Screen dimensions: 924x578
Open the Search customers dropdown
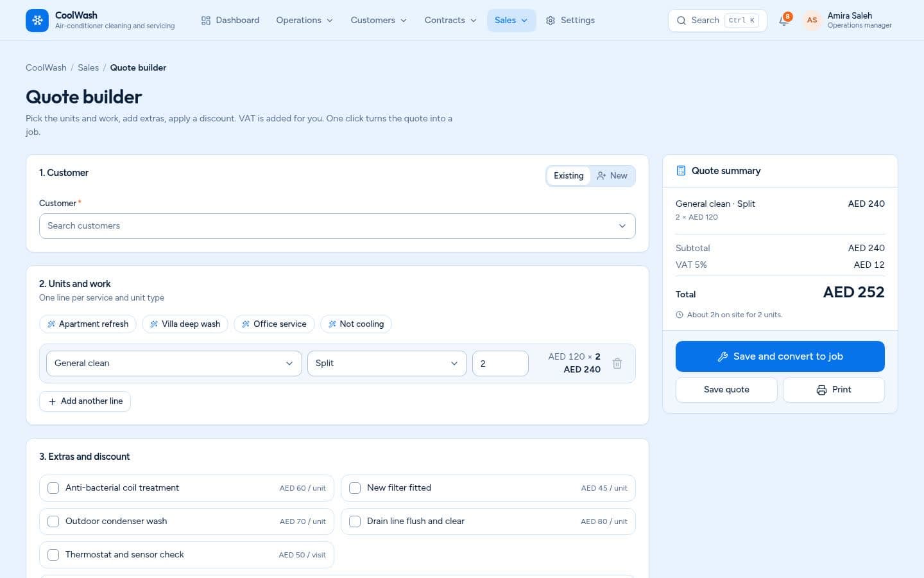(338, 226)
